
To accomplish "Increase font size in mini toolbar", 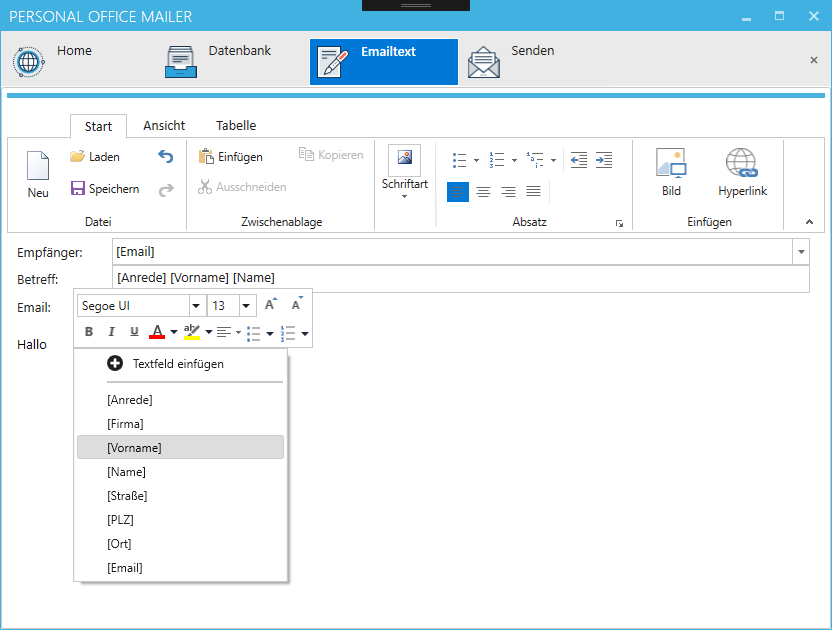I will click(x=271, y=305).
